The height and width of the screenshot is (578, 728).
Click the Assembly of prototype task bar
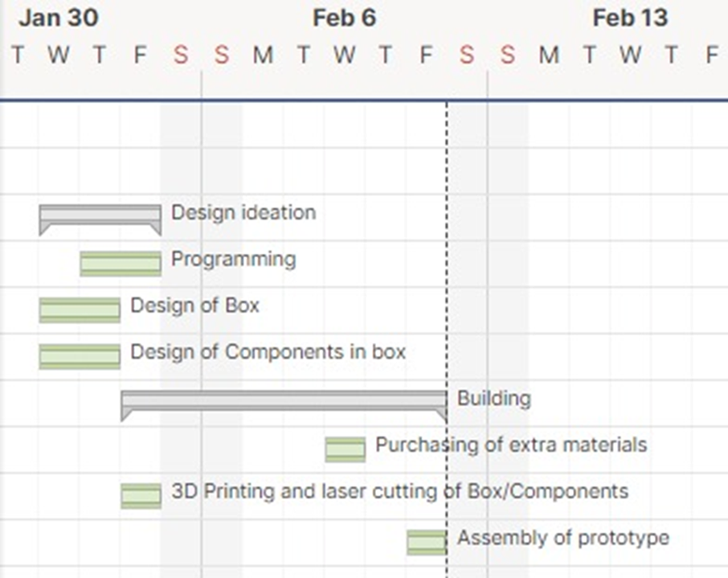[427, 542]
